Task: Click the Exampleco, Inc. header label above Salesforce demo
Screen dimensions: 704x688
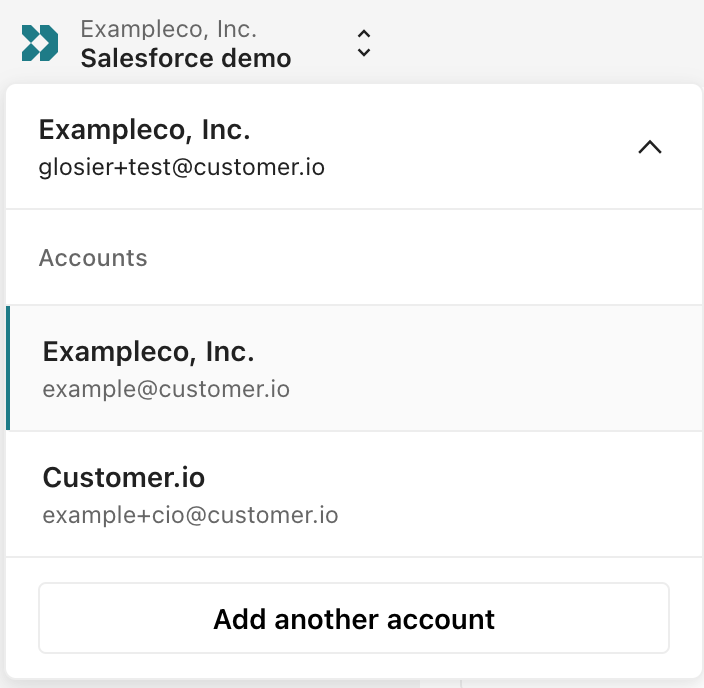Action: pos(168,29)
